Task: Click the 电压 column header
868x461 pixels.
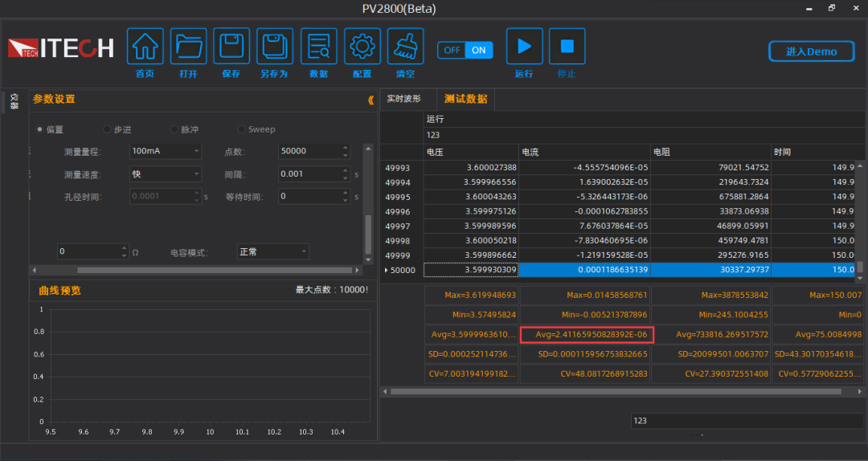Action: [x=471, y=152]
